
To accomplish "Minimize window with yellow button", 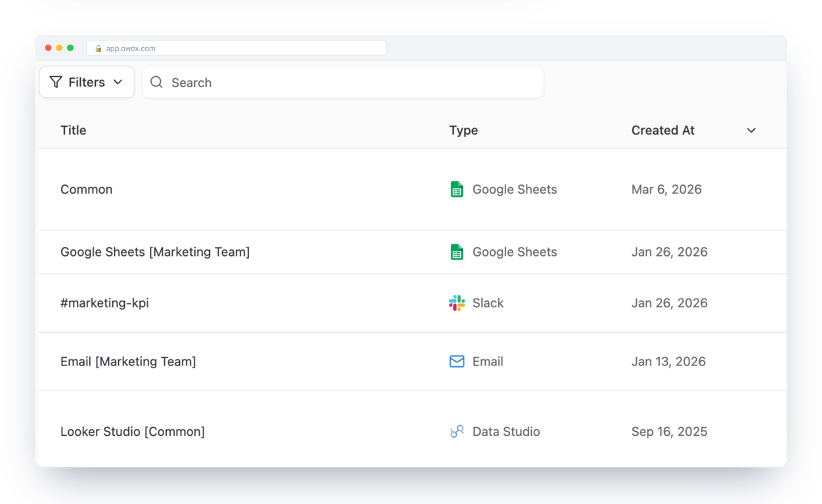I will [x=59, y=48].
